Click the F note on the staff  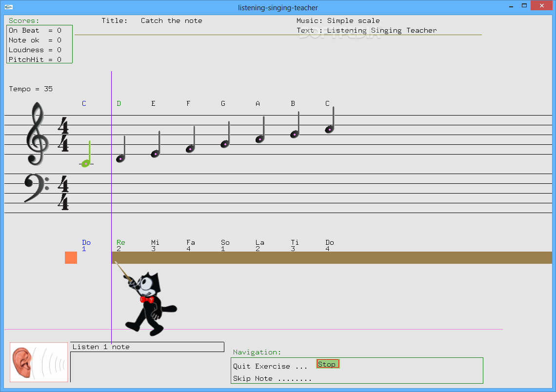click(191, 139)
